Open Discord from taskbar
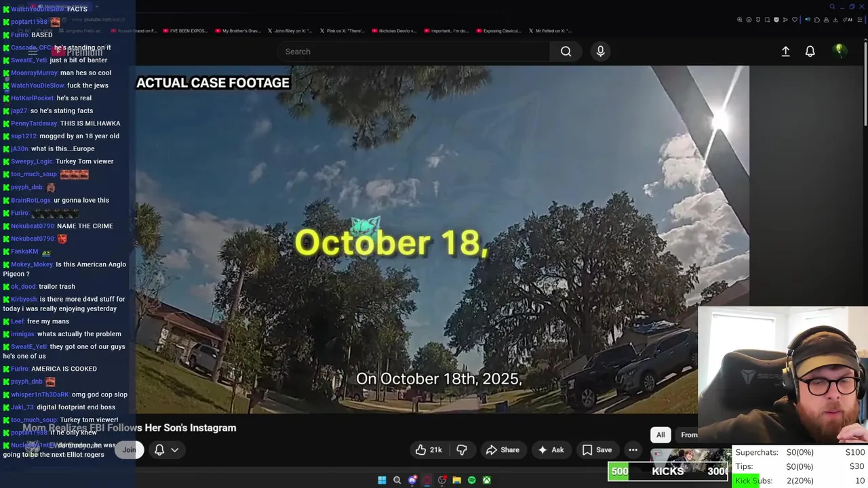 412,480
